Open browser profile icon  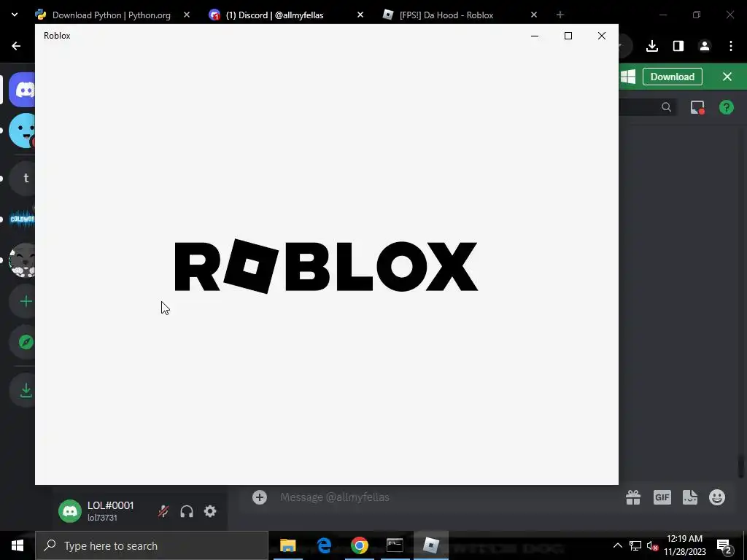point(705,46)
